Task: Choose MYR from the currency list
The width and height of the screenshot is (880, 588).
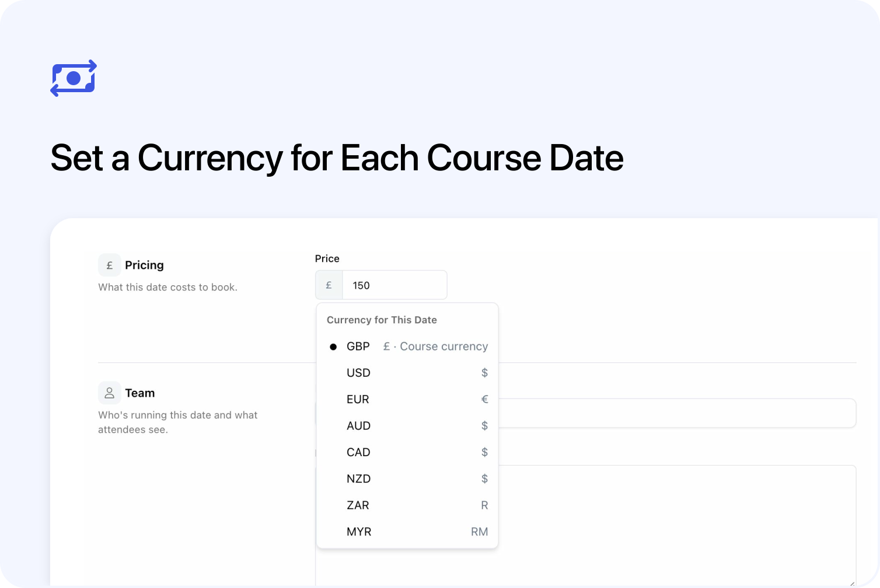Action: coord(407,532)
